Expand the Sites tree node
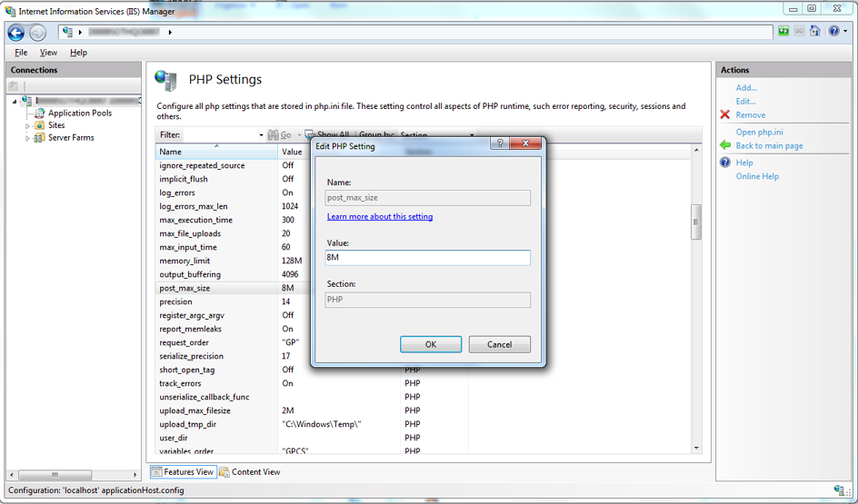Image resolution: width=858 pixels, height=504 pixels. click(x=27, y=125)
